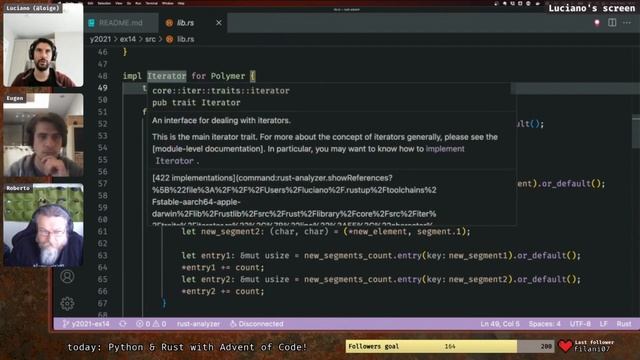Click '*entry2 += count;' on line 66

tap(223, 291)
